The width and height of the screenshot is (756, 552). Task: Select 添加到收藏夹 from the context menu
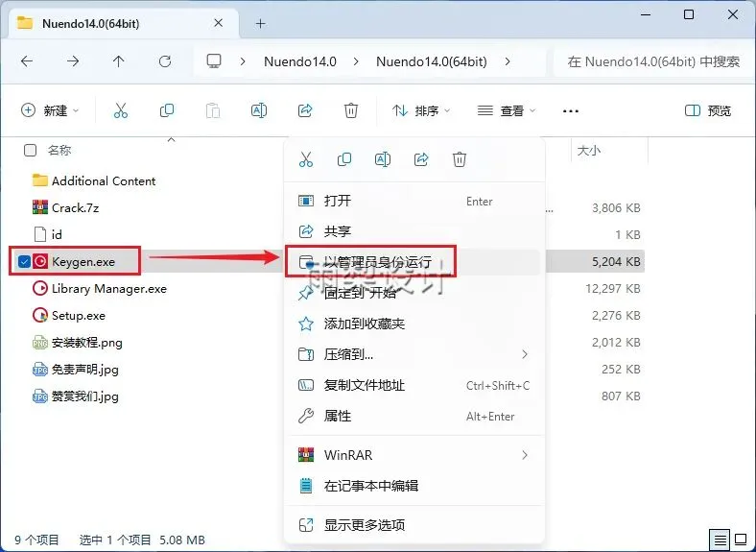point(413,324)
